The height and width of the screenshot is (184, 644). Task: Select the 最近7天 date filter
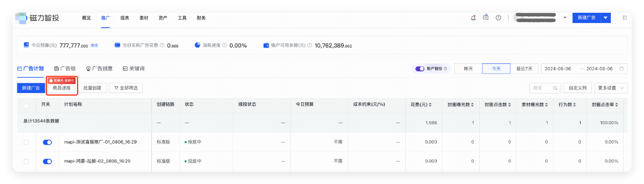click(525, 68)
